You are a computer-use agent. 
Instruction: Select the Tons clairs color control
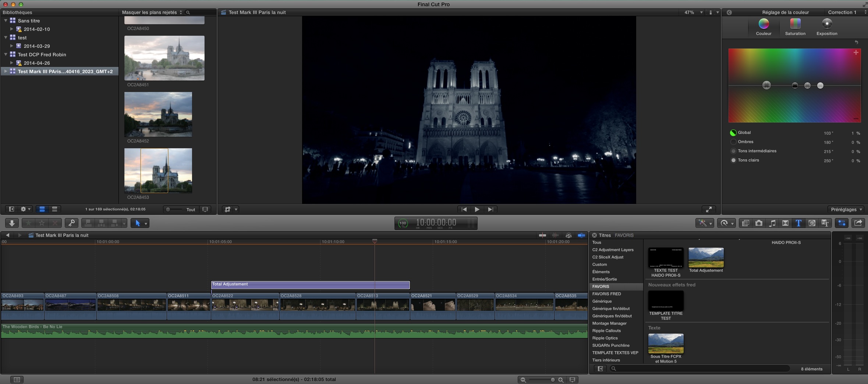click(733, 160)
